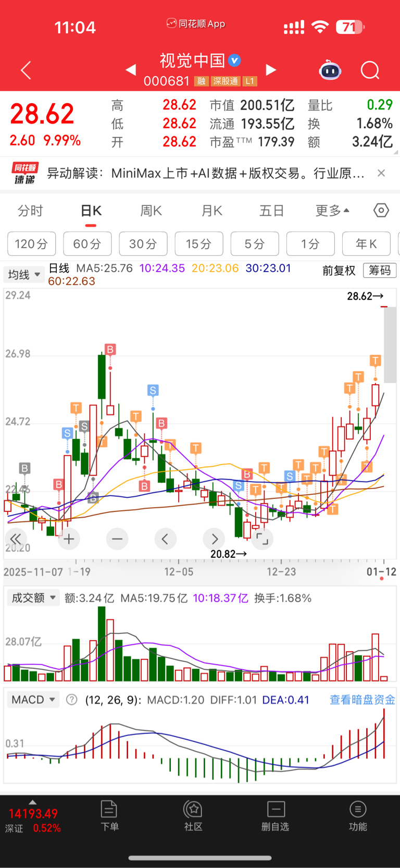Screen dimensions: 400x868
Task: Tap the top red B marker on chart
Action: tap(110, 349)
